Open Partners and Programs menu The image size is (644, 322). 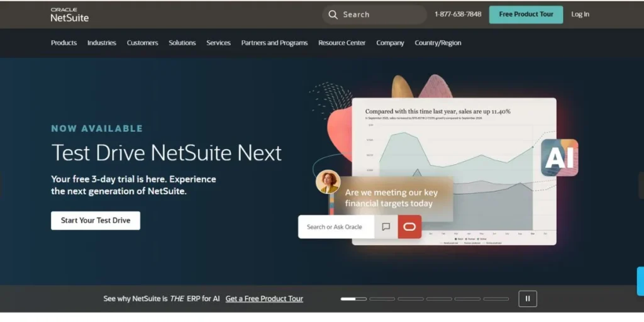pos(274,43)
